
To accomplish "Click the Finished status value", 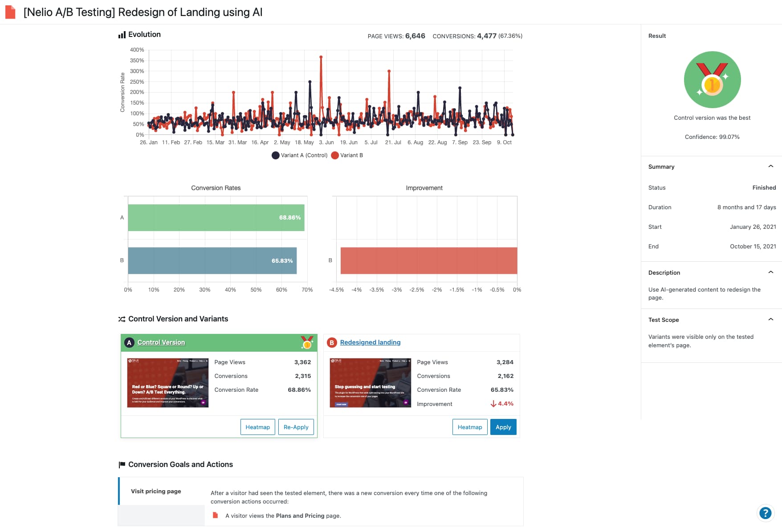I will [764, 187].
